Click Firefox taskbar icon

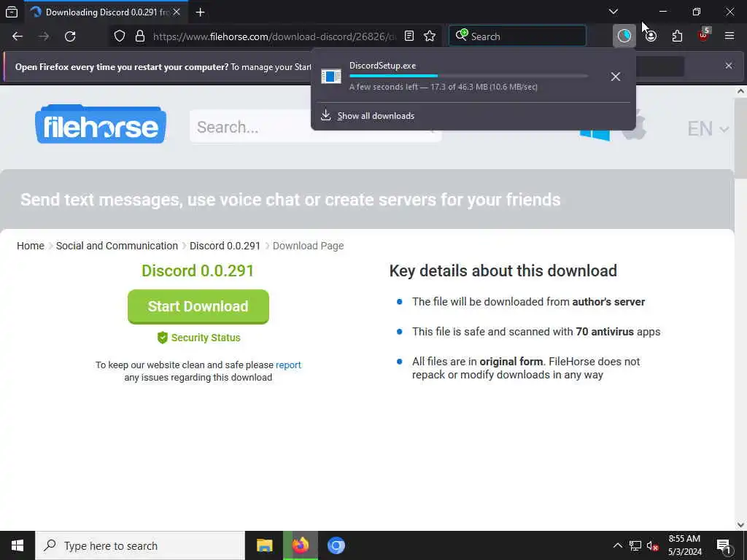[x=300, y=545]
